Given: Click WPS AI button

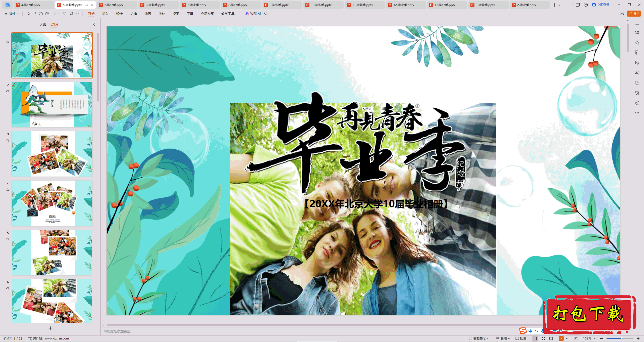Looking at the screenshot, I should pos(253,14).
